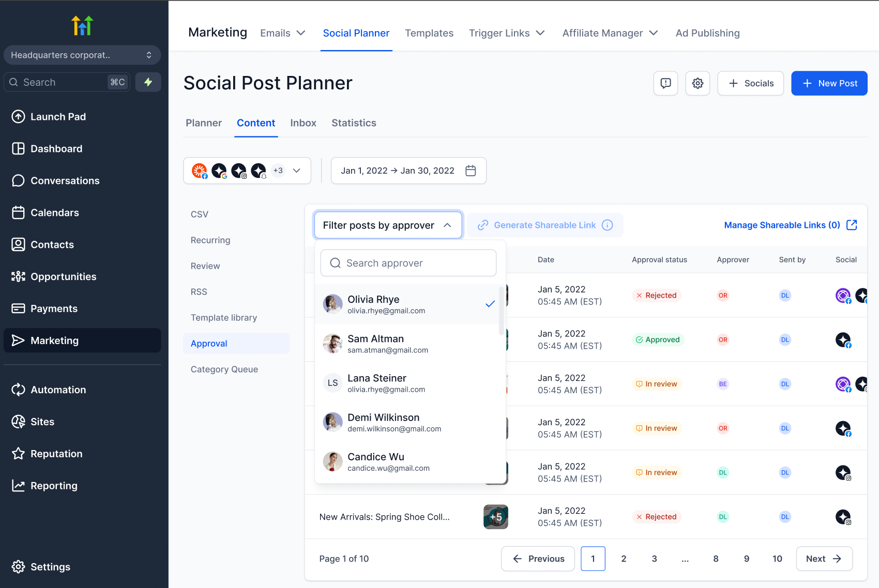The image size is (879, 588).
Task: Open the Headquarters corporate account switcher
Action: click(82, 55)
